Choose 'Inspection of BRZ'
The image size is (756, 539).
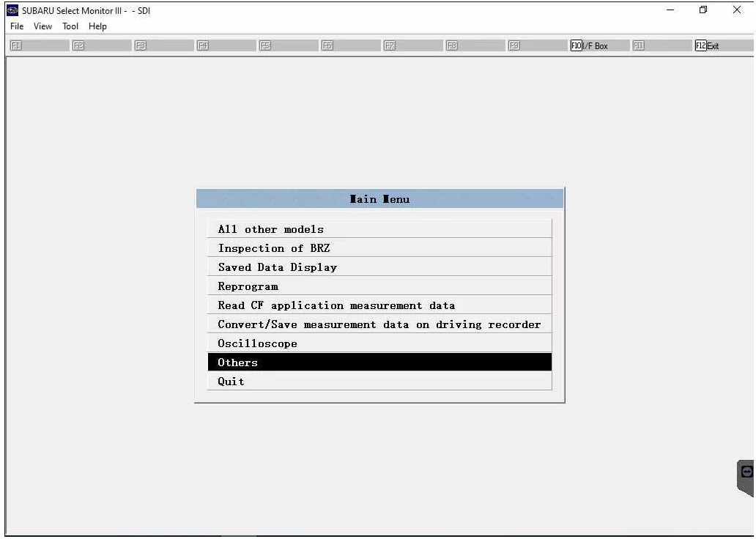tap(379, 248)
